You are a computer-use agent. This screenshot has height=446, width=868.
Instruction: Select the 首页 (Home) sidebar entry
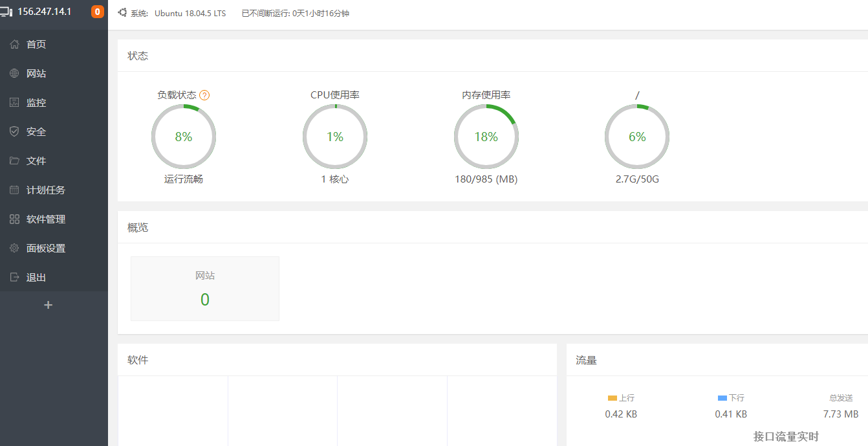click(x=47, y=44)
